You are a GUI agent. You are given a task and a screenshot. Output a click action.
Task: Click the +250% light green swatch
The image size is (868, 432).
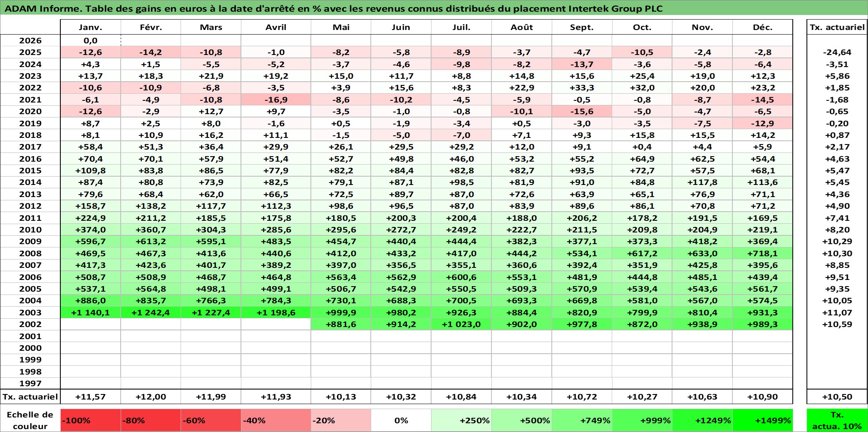coord(461,420)
